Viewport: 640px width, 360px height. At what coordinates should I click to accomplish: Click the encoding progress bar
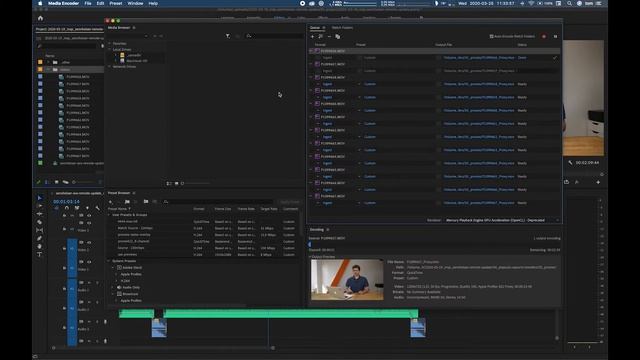tap(434, 244)
